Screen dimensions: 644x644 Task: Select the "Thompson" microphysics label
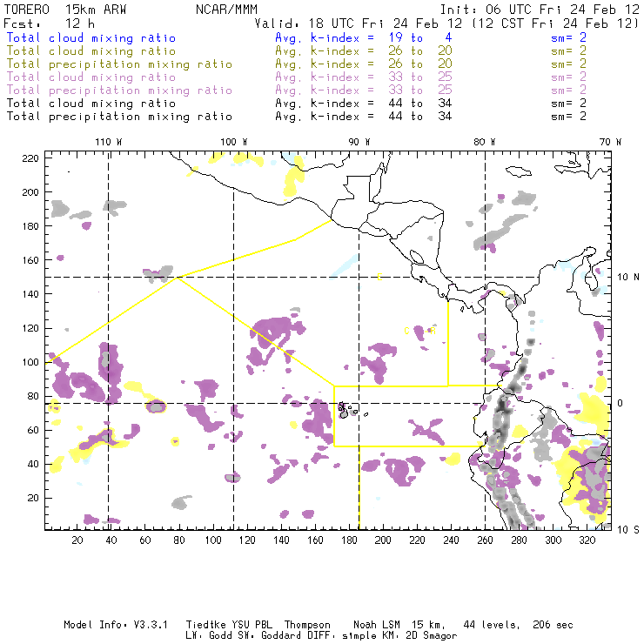(307, 625)
